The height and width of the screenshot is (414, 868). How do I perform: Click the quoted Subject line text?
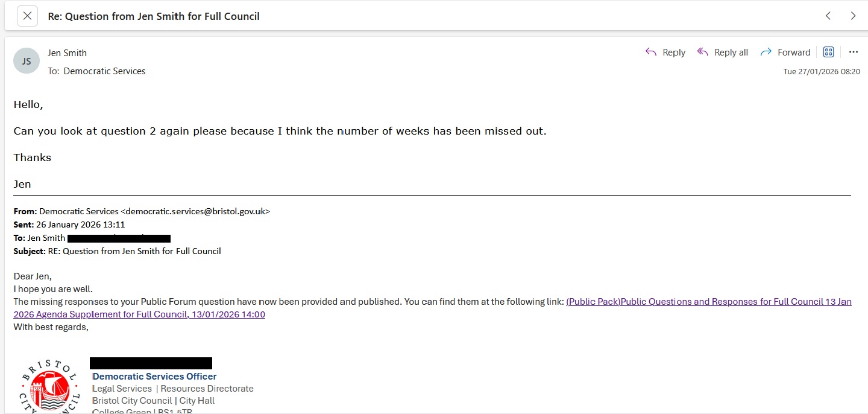coord(134,251)
